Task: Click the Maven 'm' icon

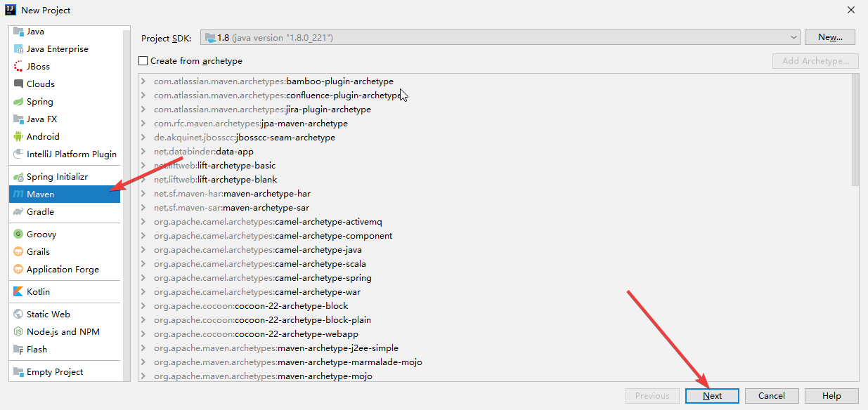Action: pyautogui.click(x=19, y=194)
